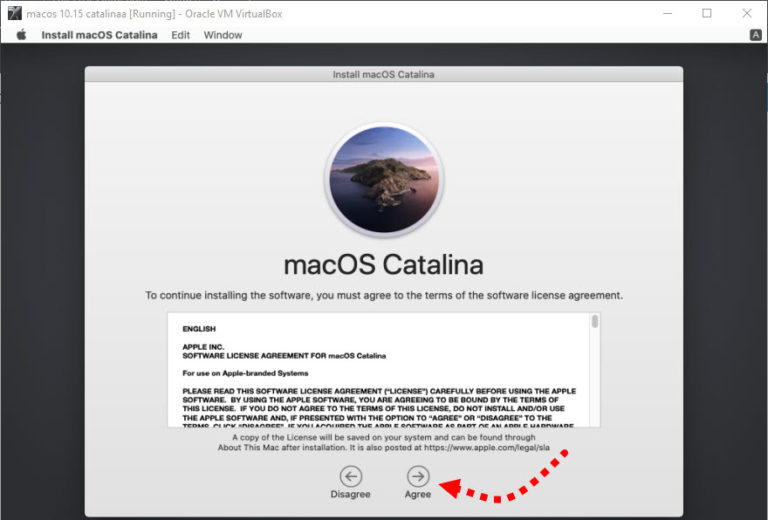The width and height of the screenshot is (768, 520).
Task: Maximize the VirtualBox window
Action: point(707,13)
